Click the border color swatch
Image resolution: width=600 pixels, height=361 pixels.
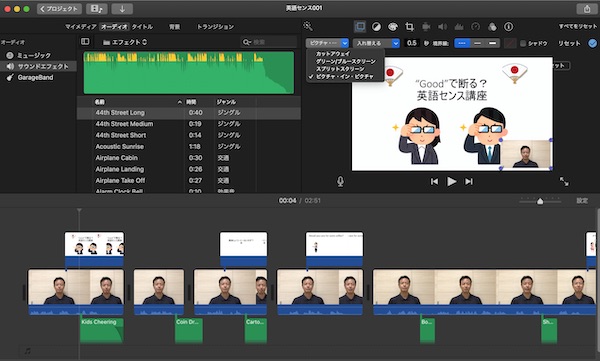pyautogui.click(x=510, y=43)
